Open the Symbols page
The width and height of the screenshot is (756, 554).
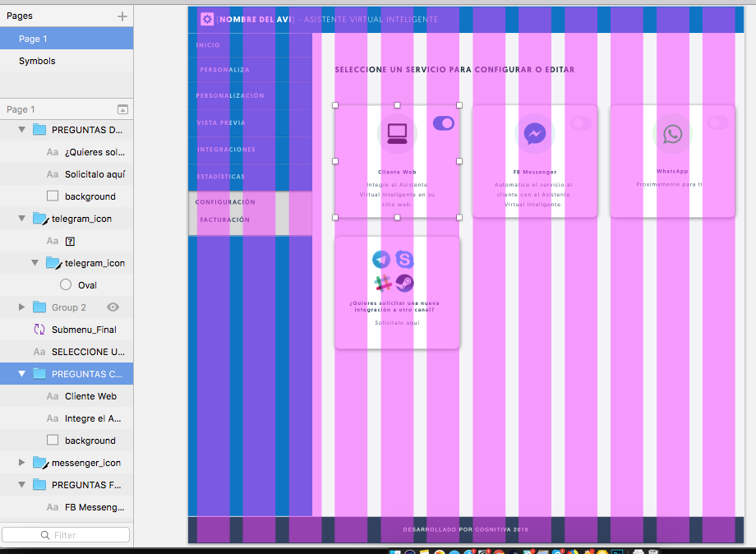coord(67,61)
